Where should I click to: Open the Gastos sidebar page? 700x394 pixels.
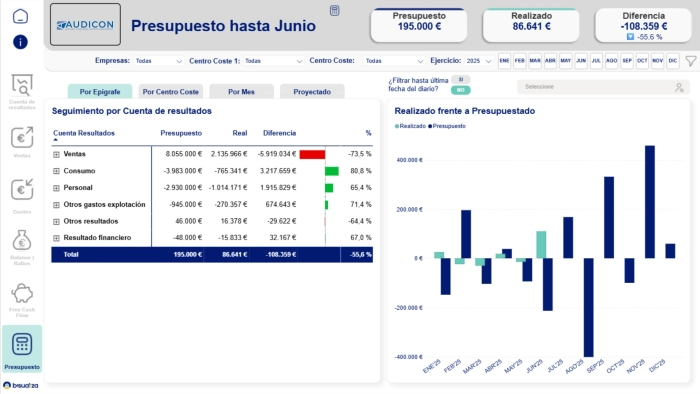pos(22,196)
